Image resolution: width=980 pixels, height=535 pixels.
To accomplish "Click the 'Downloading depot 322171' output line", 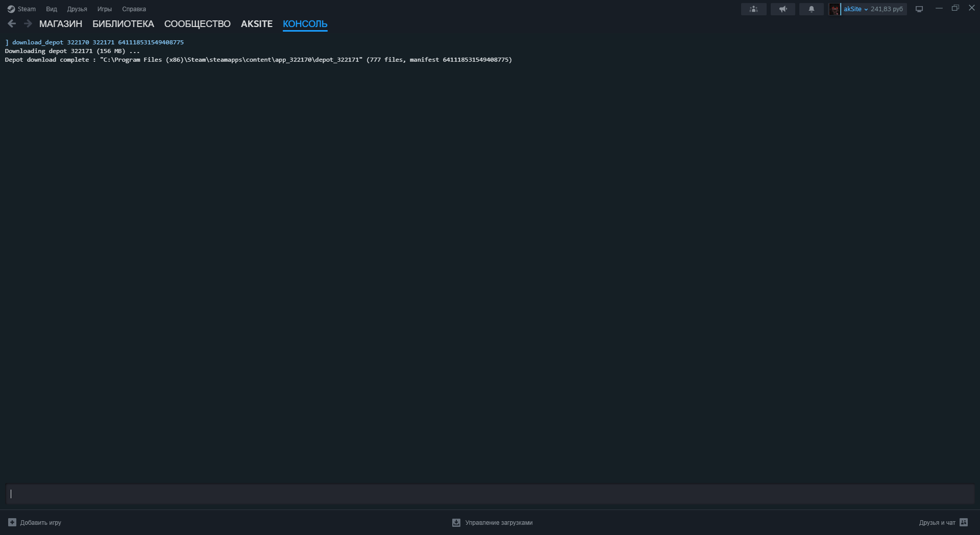I will pos(72,51).
